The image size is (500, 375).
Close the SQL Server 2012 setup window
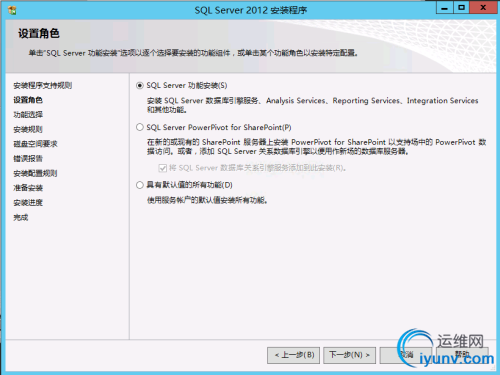click(483, 8)
